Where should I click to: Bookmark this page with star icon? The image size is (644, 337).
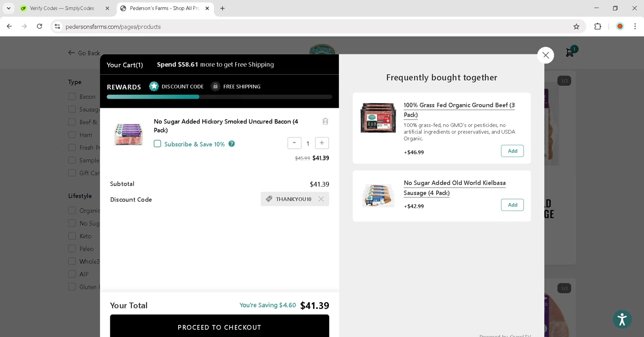[576, 27]
